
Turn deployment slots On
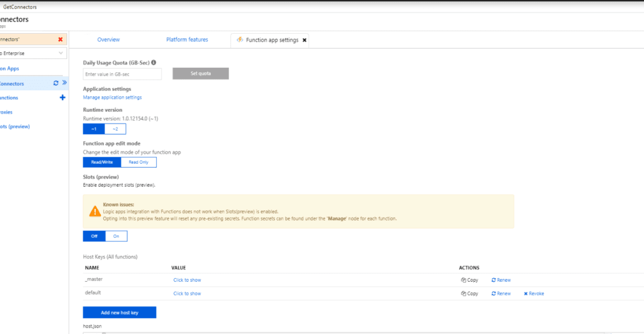116,236
